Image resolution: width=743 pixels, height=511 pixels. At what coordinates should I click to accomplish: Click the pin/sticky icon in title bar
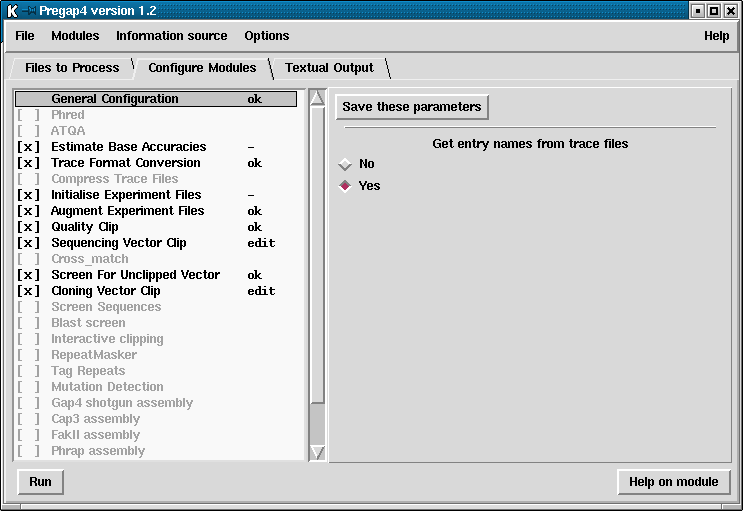(x=29, y=10)
